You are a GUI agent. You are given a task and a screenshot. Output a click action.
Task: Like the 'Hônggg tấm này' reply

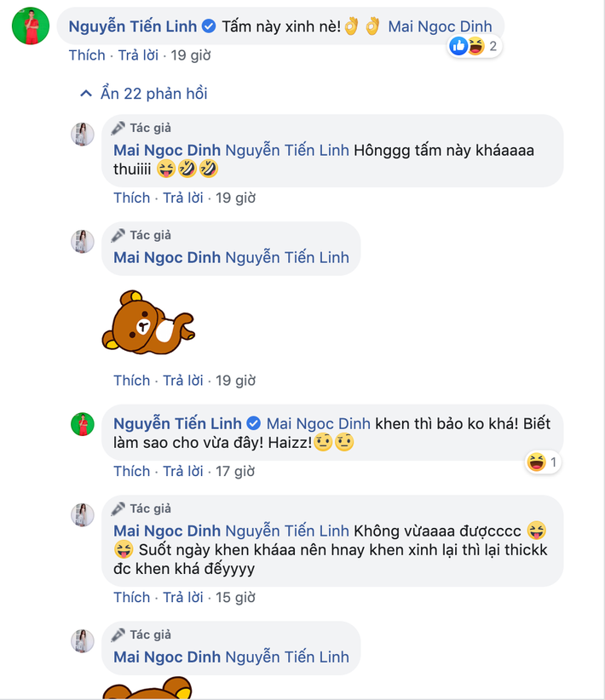click(132, 198)
